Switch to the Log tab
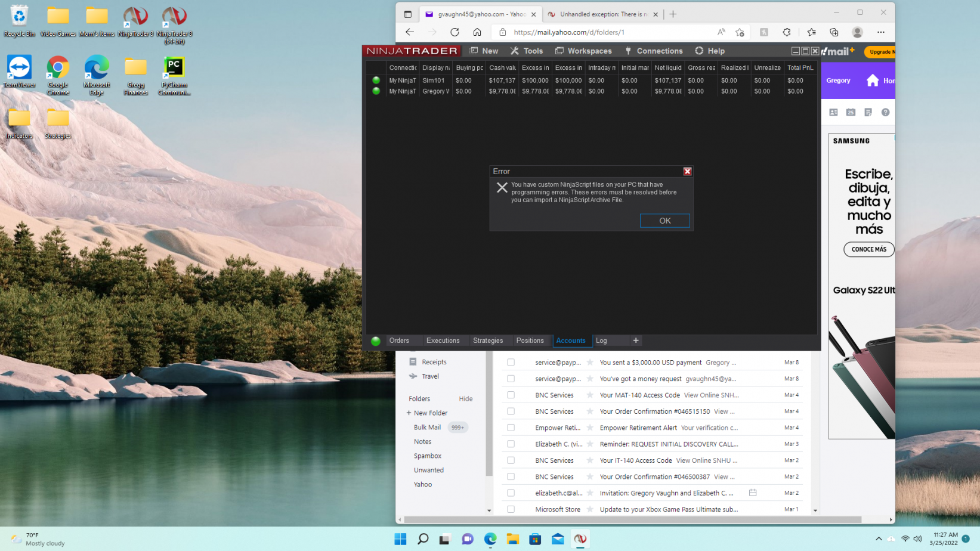980x551 pixels. [601, 340]
